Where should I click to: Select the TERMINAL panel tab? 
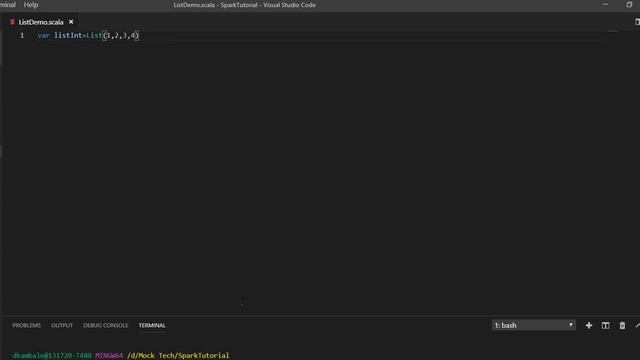152,325
